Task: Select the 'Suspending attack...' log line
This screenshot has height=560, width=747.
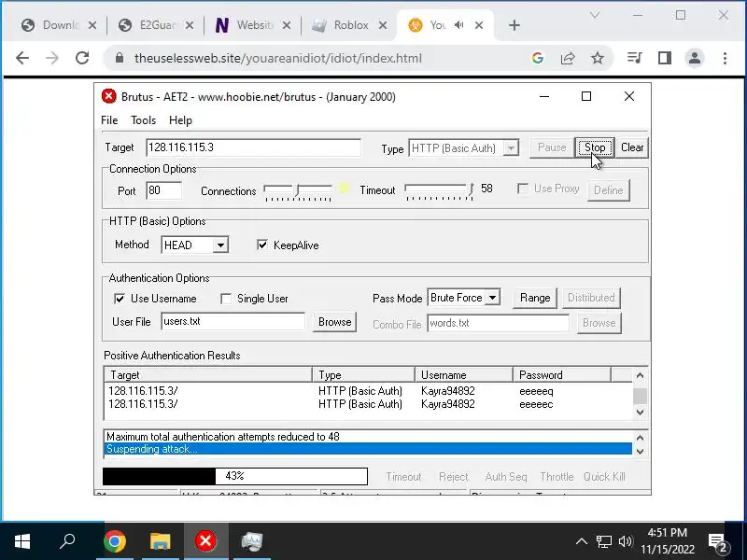Action: point(368,449)
